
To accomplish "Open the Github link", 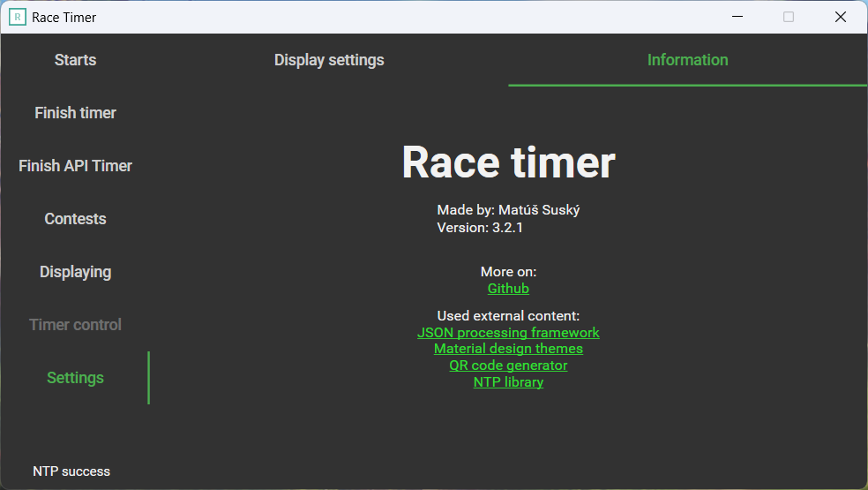I will pos(508,289).
